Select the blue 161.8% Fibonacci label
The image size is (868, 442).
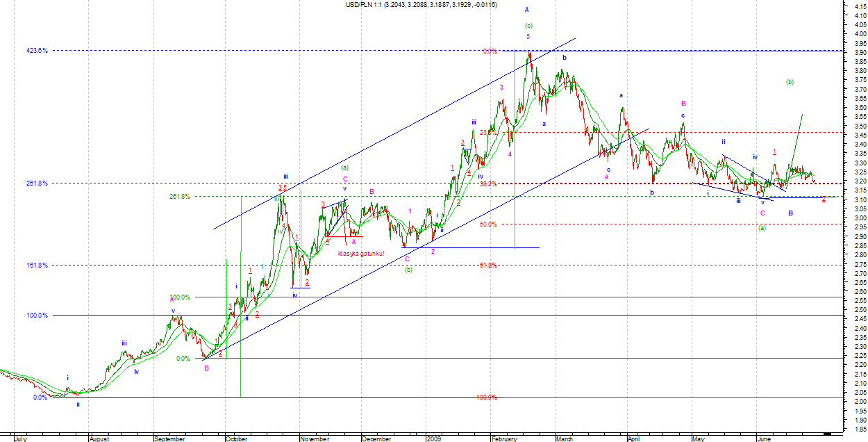pos(37,265)
